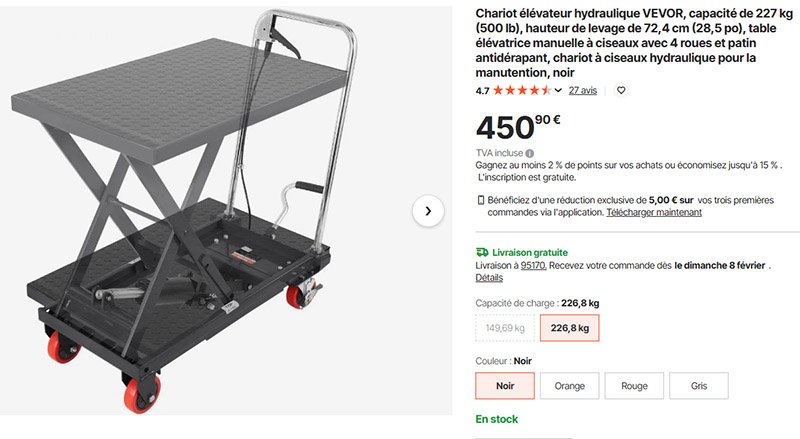Pick the Gris color option

point(698,386)
